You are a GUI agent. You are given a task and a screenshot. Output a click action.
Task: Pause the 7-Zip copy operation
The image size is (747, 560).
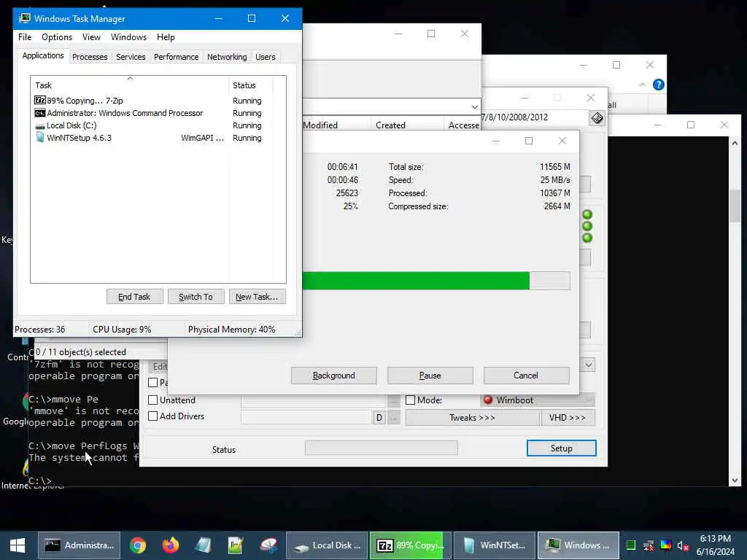click(x=430, y=376)
